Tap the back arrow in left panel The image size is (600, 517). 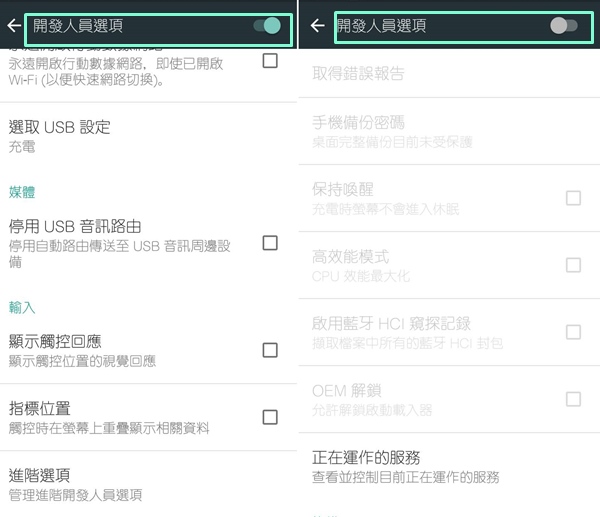point(13,26)
